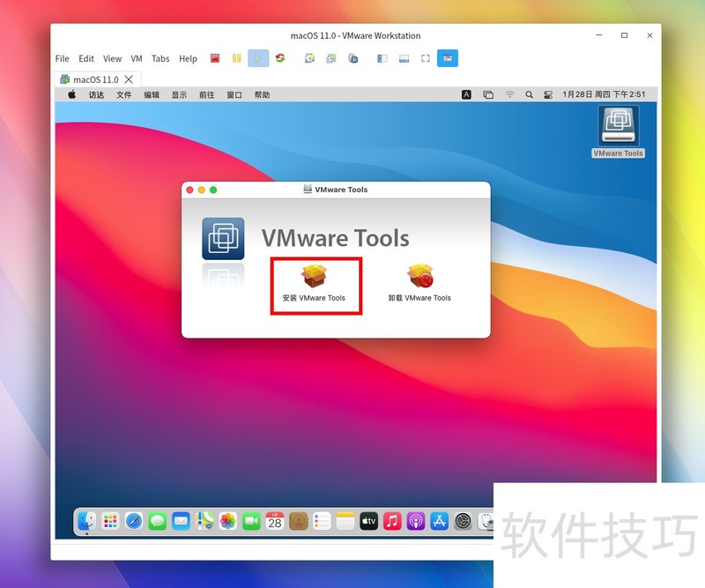This screenshot has width=705, height=588.
Task: Power on the VM with the play icon
Action: [259, 57]
